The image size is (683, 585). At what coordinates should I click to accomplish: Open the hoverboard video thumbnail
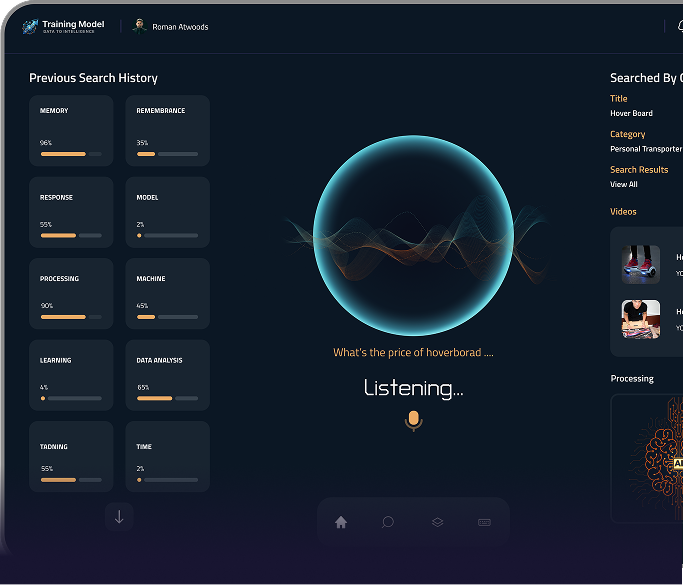tap(641, 265)
